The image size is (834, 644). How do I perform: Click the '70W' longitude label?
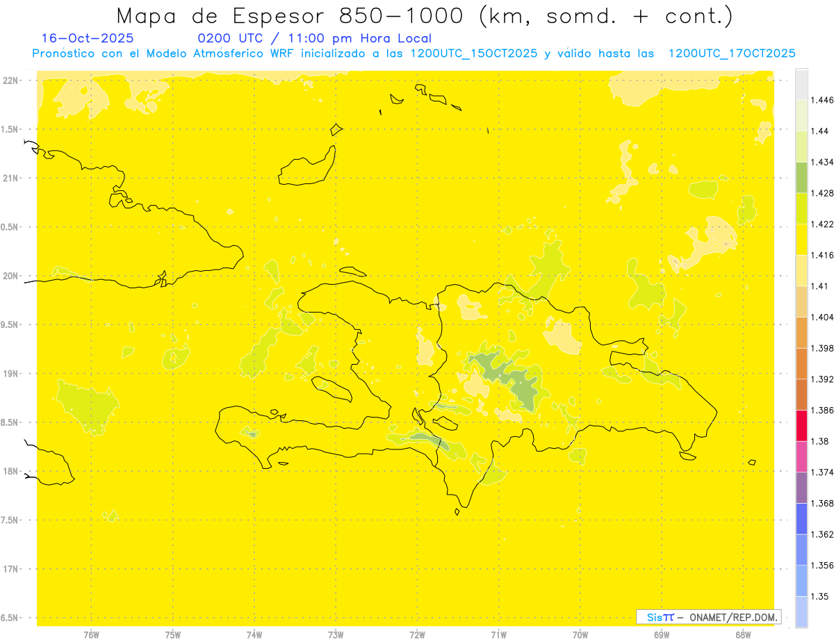coord(580,635)
